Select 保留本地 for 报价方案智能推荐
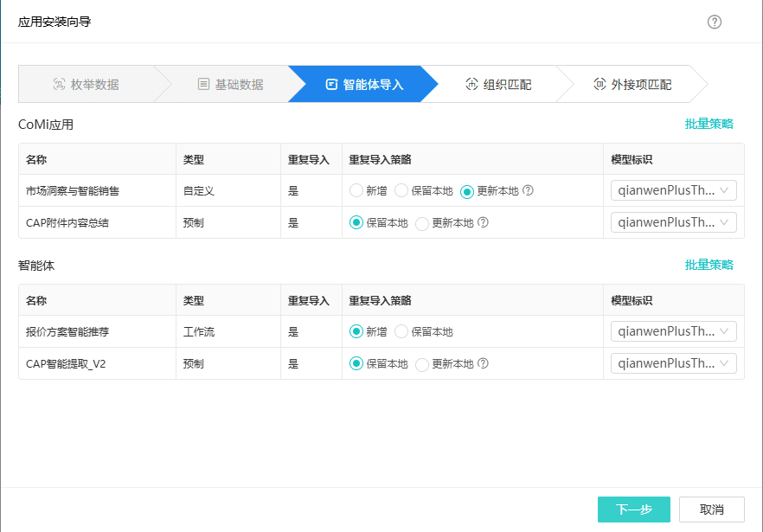 click(401, 332)
